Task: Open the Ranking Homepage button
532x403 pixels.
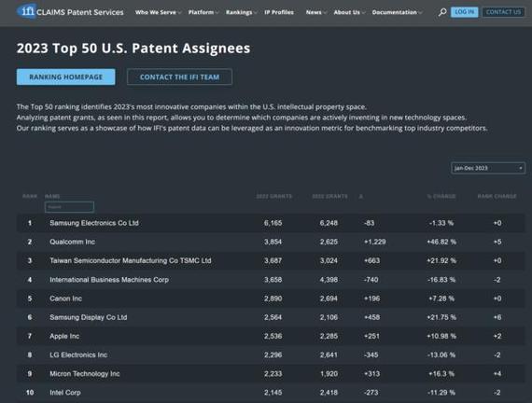Action: click(66, 77)
